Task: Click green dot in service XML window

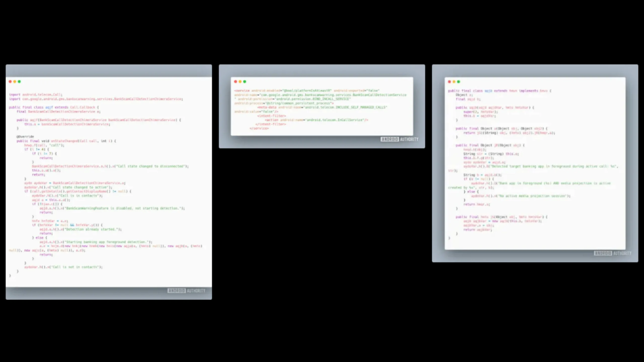Action: click(245, 81)
